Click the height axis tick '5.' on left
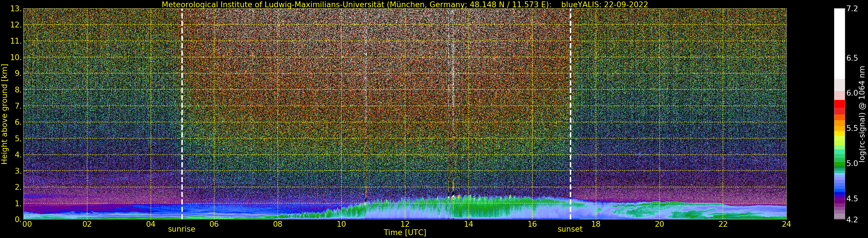 [x=18, y=138]
